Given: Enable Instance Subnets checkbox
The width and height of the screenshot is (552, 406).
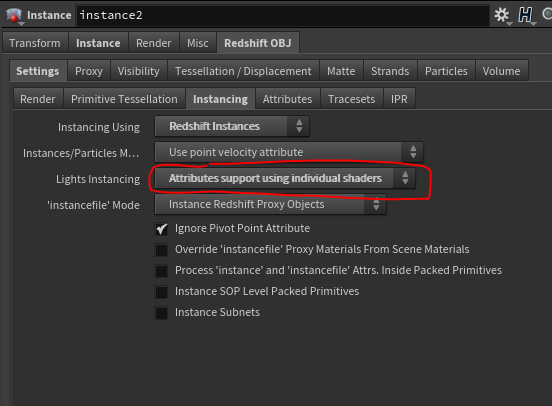Looking at the screenshot, I should click(162, 313).
